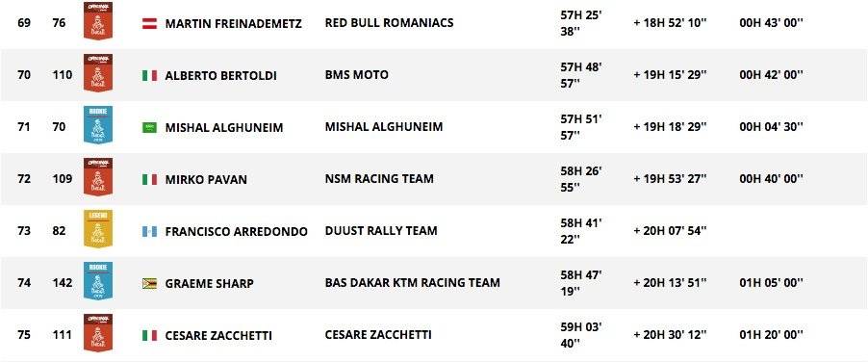Click the Guatemalan flag beside Francisco Arredondo
Screen dimensions: 868x362
click(x=149, y=232)
